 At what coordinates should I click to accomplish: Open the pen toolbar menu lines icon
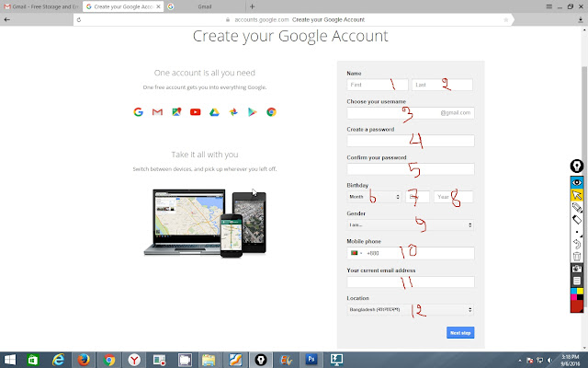pyautogui.click(x=576, y=281)
